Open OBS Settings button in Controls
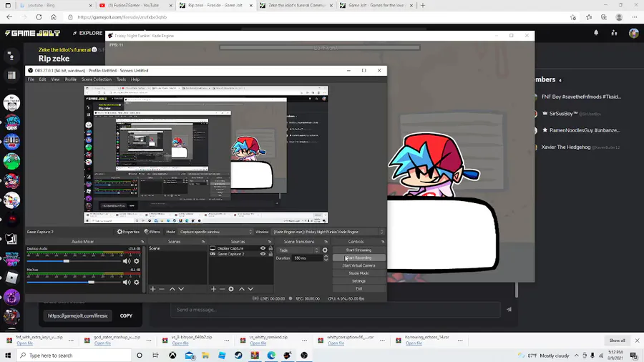Viewport: 644px width, 362px height. (x=358, y=281)
